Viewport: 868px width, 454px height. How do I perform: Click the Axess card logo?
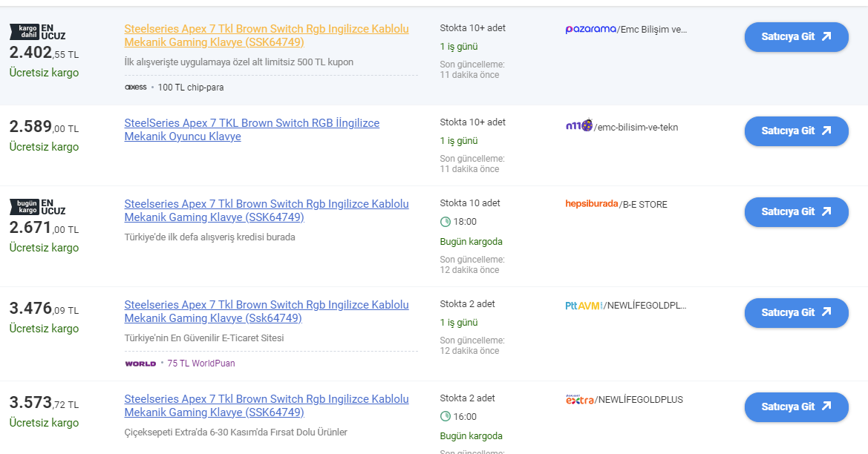pos(136,88)
